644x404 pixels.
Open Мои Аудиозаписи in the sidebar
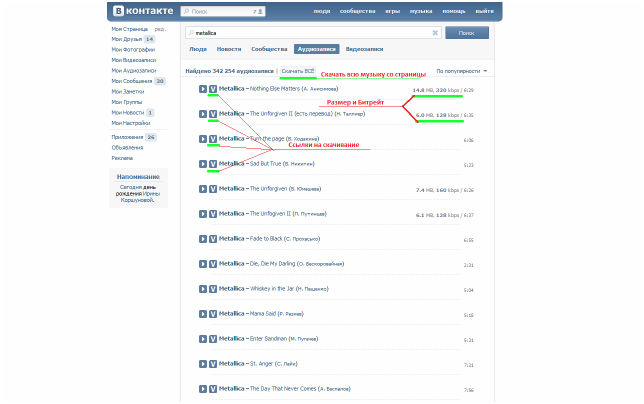[133, 71]
